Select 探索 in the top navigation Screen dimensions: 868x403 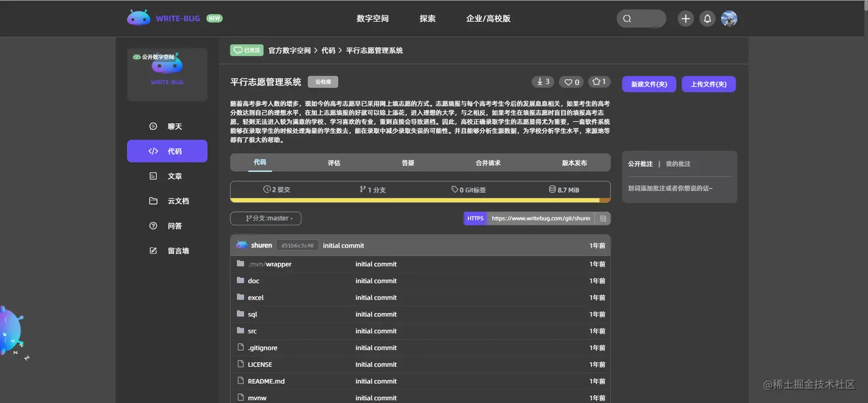[427, 18]
